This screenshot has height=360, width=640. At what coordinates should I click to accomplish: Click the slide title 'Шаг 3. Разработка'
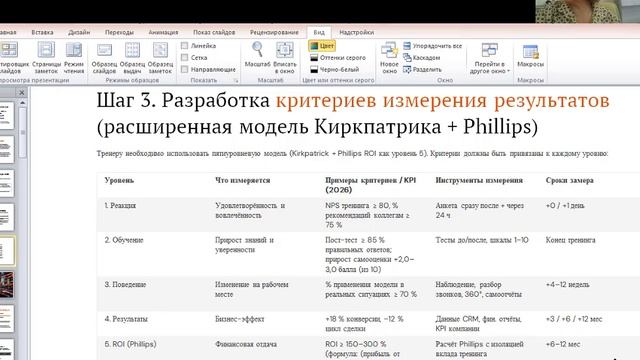[183, 100]
